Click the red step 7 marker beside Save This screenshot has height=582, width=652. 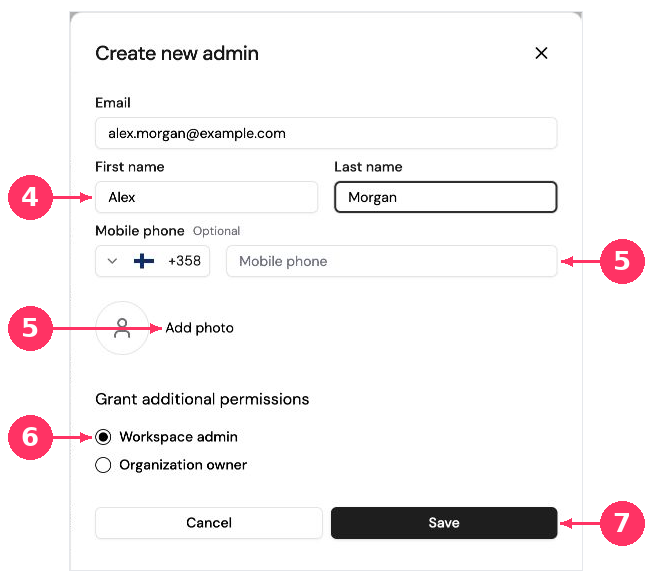[622, 523]
